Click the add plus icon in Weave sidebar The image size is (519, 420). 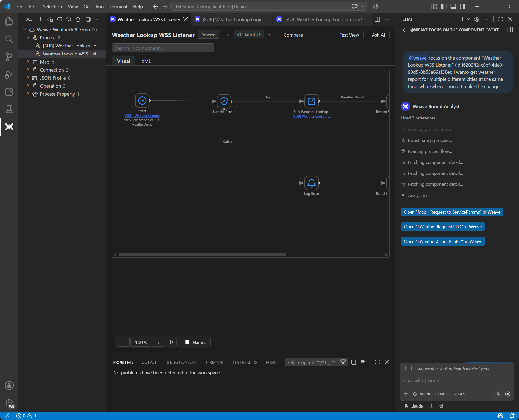[40, 19]
